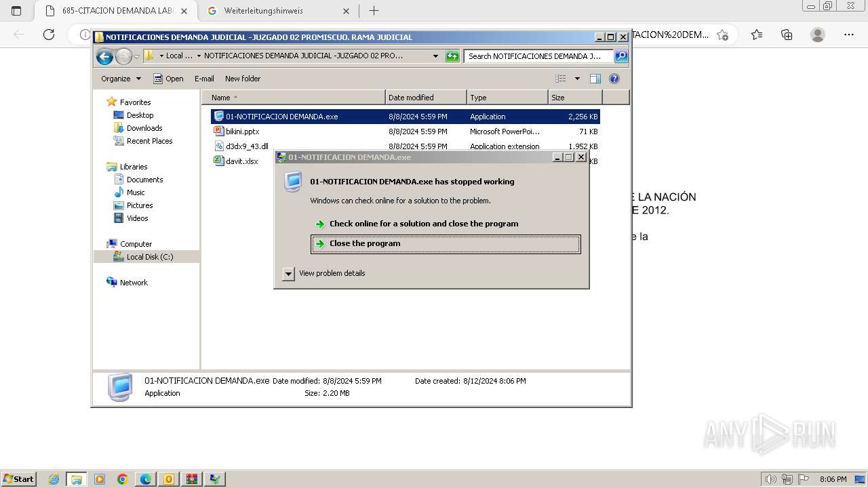Sort by Name column header
This screenshot has width=868, height=488.
pos(293,98)
